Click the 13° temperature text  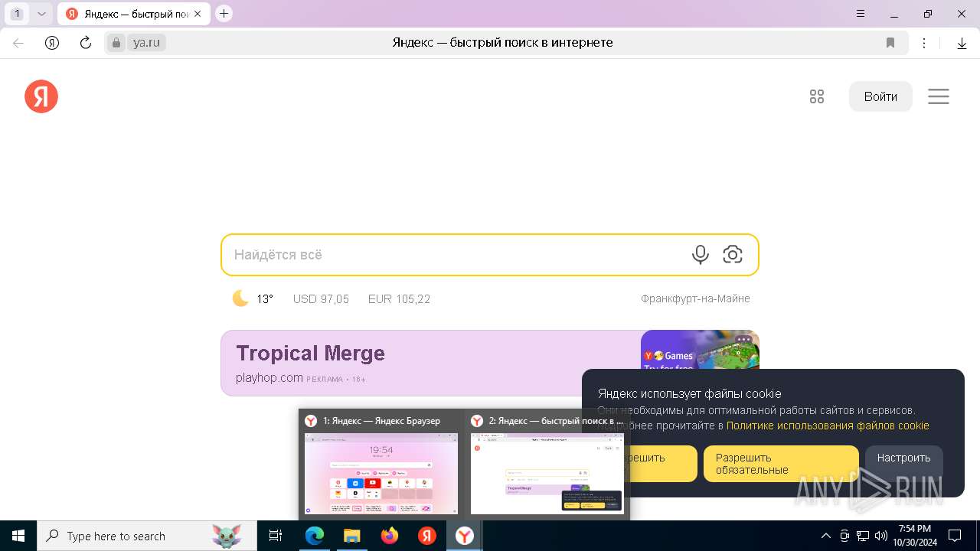coord(265,299)
